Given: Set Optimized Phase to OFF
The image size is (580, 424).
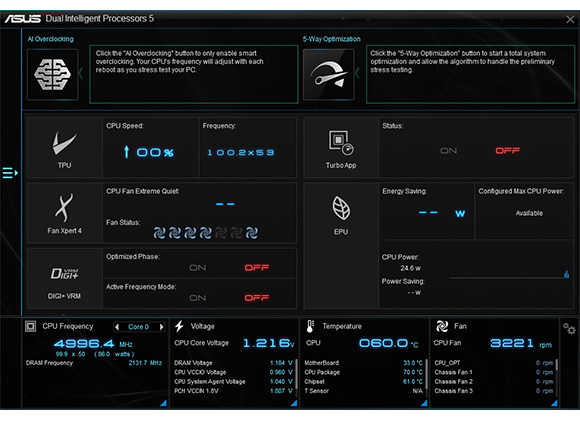Looking at the screenshot, I should click(x=257, y=267).
